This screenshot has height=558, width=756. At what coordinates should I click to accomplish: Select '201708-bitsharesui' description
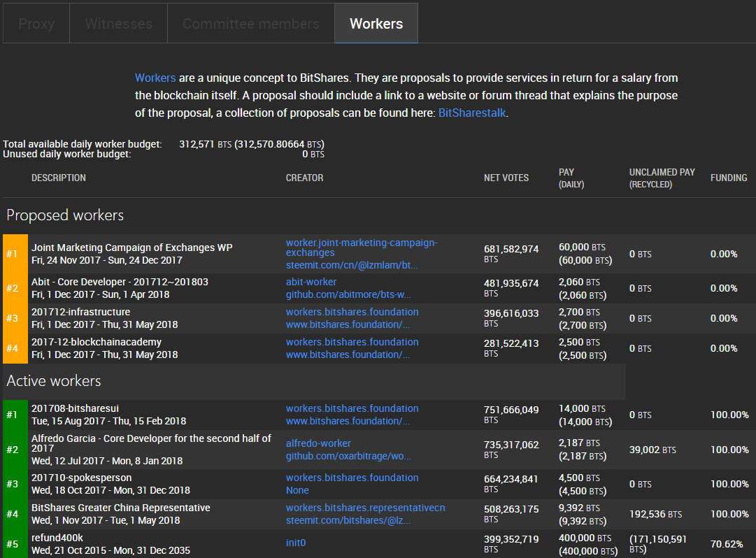pyautogui.click(x=75, y=408)
